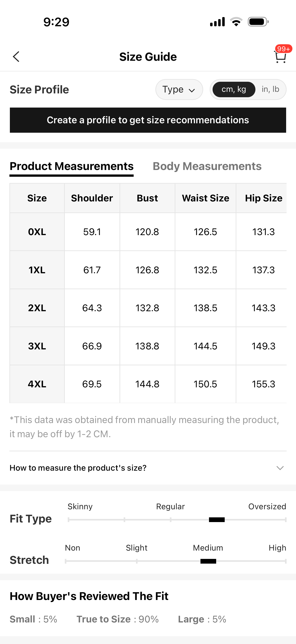This screenshot has height=644, width=296.
Task: Tap the battery status icon
Action: pyautogui.click(x=258, y=22)
